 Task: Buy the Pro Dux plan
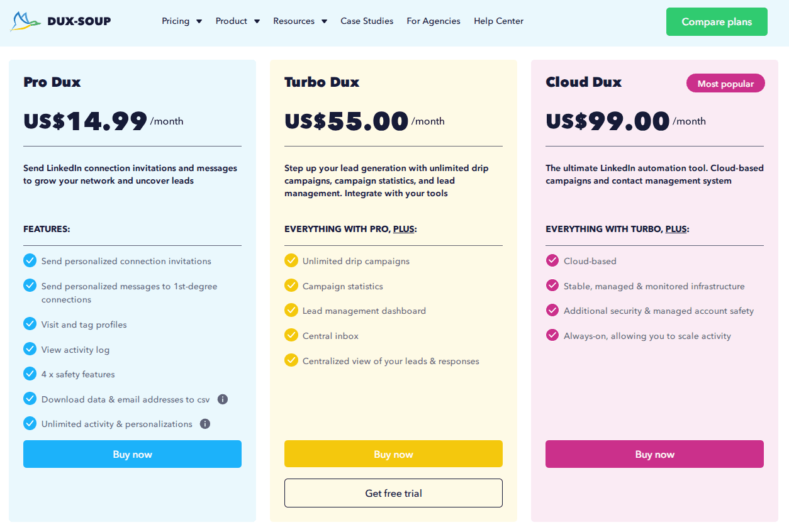132,454
